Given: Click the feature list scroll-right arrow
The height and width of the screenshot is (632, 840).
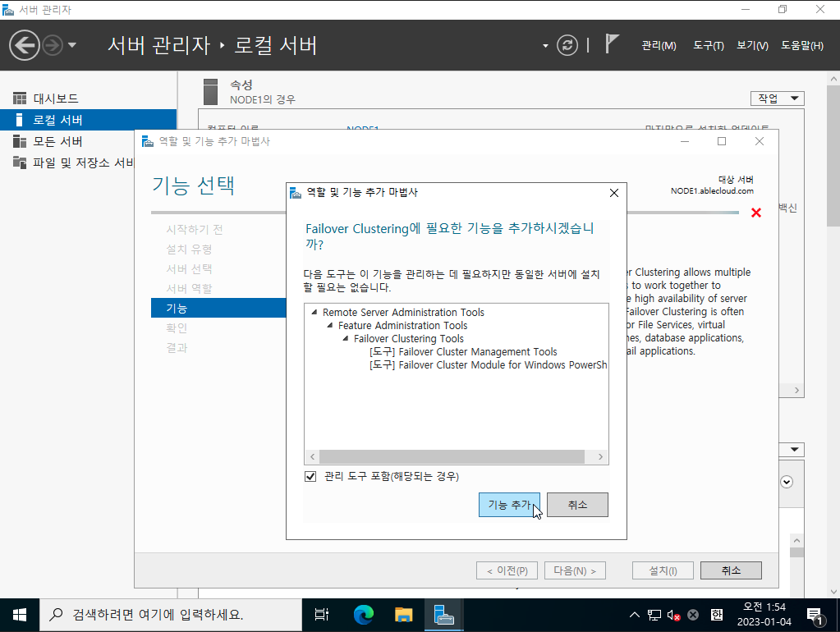Looking at the screenshot, I should 600,457.
